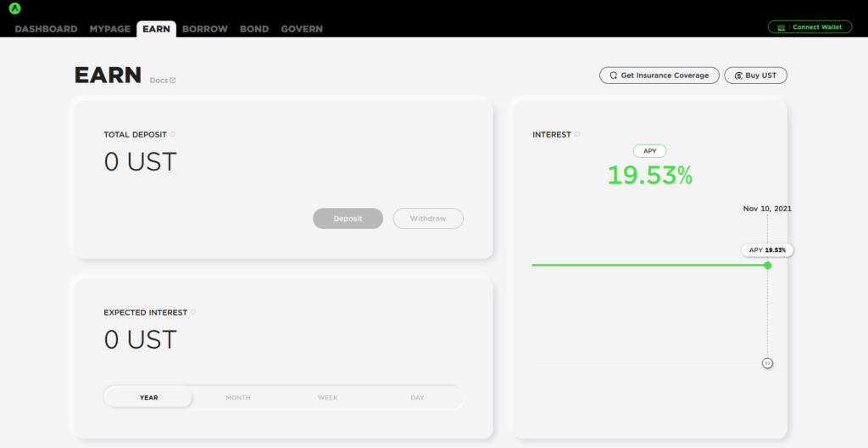Click the Withdraw button
The height and width of the screenshot is (448, 868).
pyautogui.click(x=428, y=218)
